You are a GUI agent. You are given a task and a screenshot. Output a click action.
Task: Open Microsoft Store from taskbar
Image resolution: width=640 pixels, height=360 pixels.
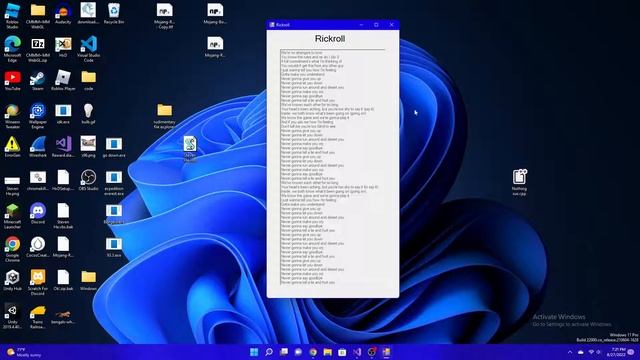(x=342, y=352)
